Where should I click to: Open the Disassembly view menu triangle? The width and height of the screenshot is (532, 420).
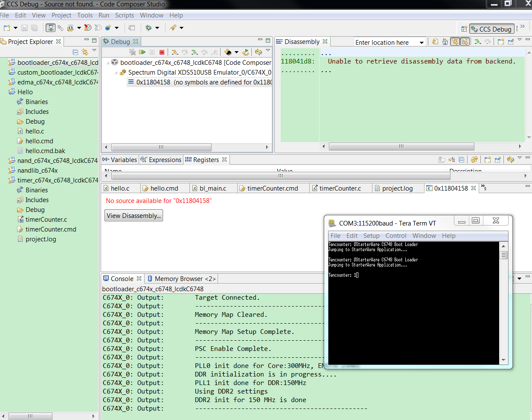click(x=520, y=40)
